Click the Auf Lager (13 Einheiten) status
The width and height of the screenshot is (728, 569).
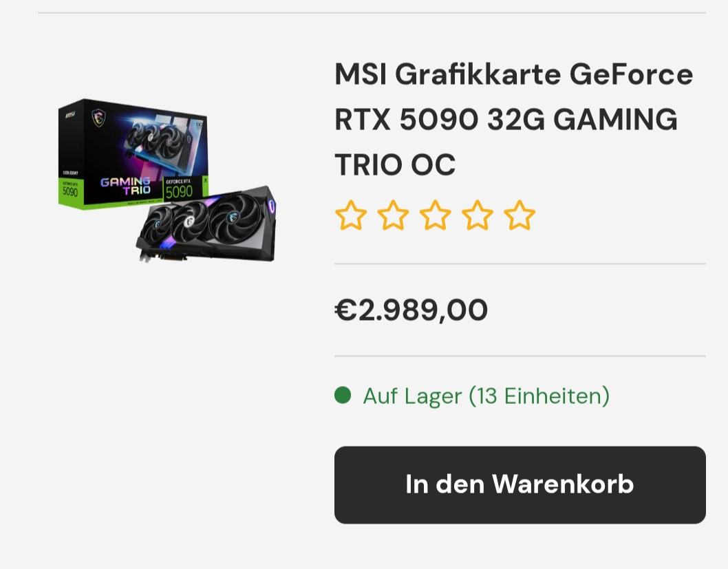(x=486, y=396)
